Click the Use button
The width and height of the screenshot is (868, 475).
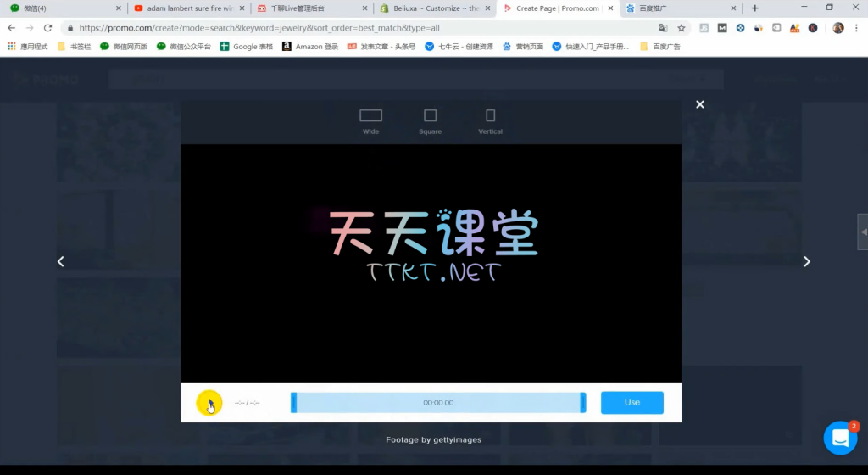pyautogui.click(x=632, y=403)
